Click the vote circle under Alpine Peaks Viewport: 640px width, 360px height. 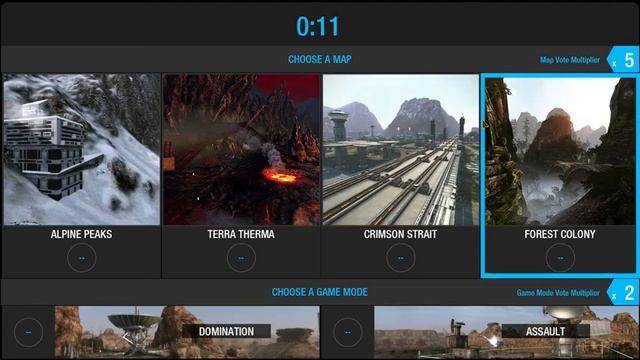pos(82,258)
